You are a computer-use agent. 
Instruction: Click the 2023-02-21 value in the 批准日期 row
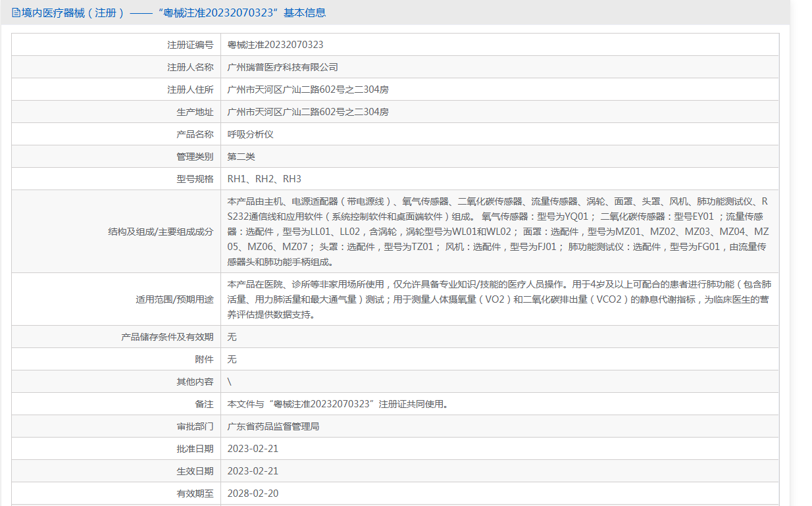coord(253,449)
